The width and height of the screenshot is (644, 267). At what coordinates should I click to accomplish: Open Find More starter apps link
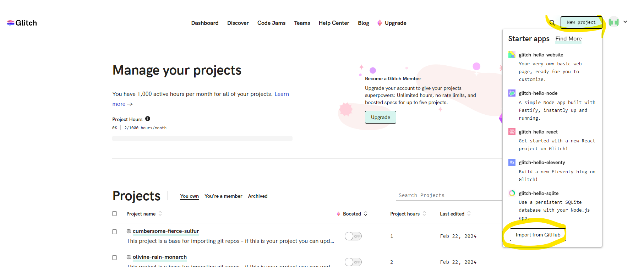[568, 39]
